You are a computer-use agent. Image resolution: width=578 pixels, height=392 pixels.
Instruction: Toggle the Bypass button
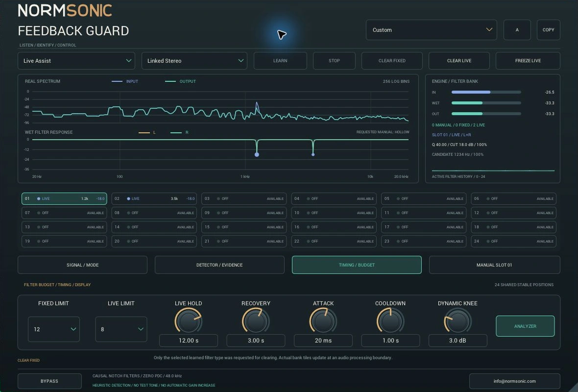(x=49, y=381)
